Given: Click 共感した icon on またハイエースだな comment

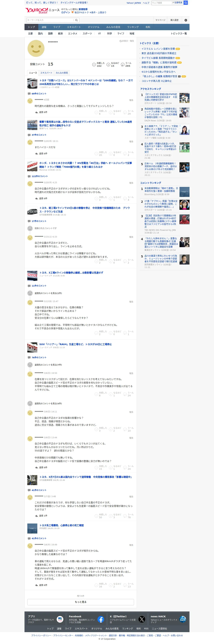Looking at the screenshot, I should click(96, 154).
